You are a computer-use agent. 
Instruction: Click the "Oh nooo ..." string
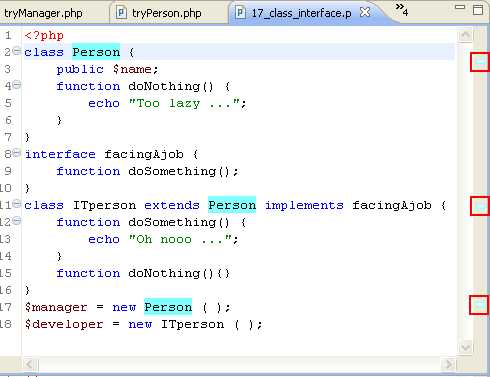180,239
